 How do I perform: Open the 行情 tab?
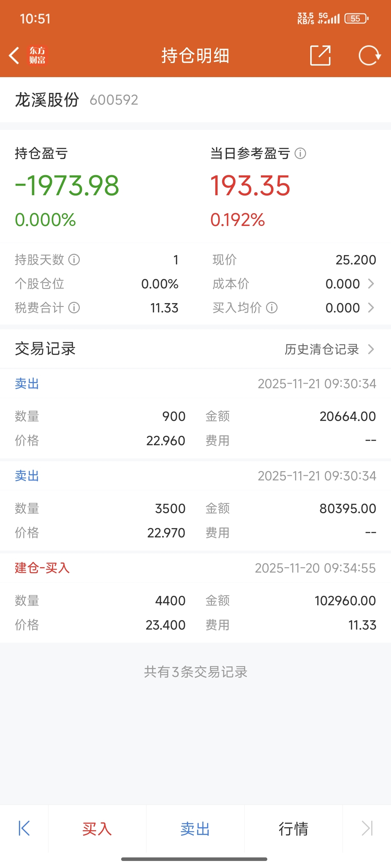294,829
